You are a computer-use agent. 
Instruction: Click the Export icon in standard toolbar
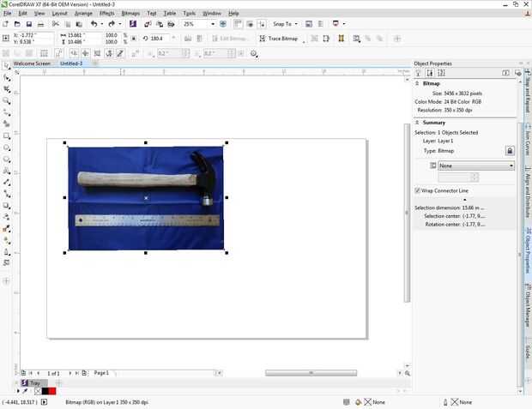160,24
